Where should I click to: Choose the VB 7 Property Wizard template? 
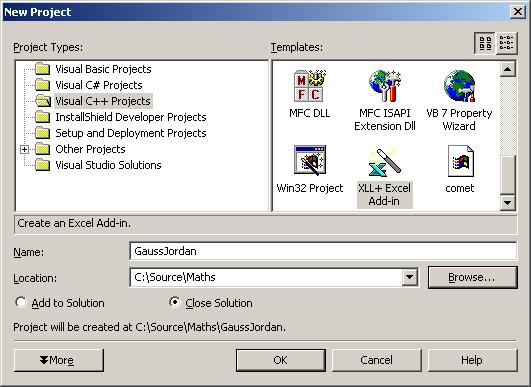tap(459, 100)
